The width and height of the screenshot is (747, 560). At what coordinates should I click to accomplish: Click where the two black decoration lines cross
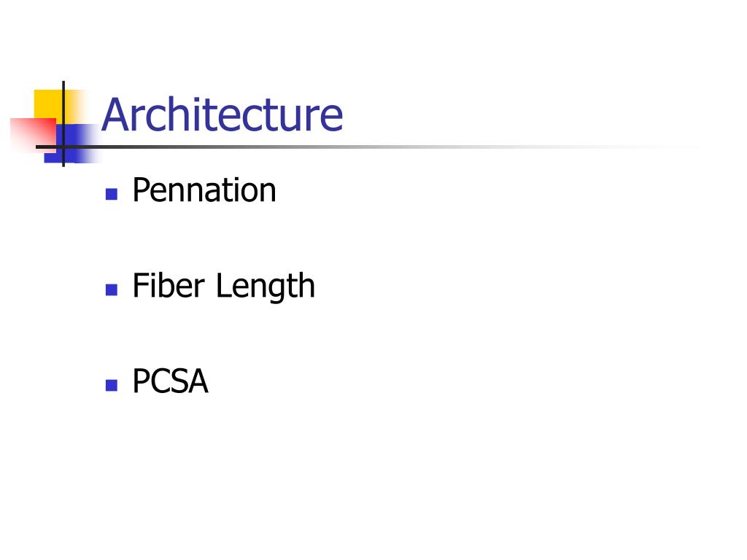click(63, 147)
